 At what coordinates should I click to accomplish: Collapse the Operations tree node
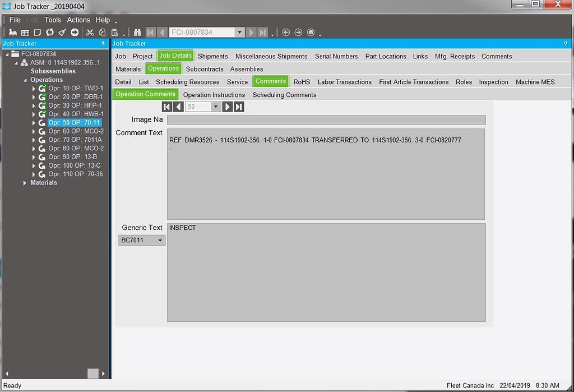coord(25,80)
